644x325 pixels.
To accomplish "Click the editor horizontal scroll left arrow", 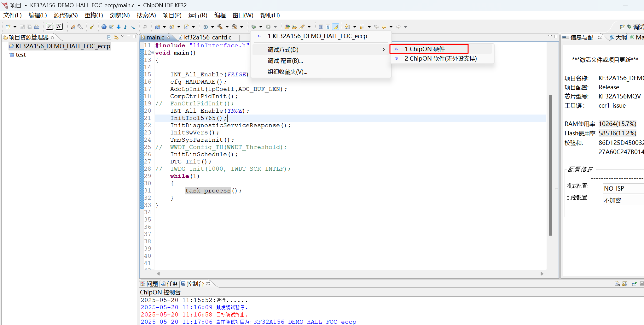I will point(158,274).
